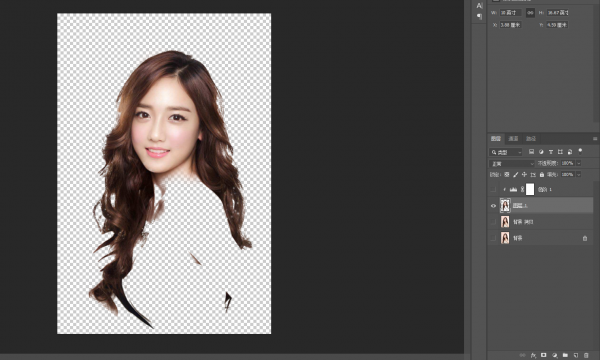Screen dimensions: 600x360
Task: Show the Background copy layer
Action: (493, 222)
